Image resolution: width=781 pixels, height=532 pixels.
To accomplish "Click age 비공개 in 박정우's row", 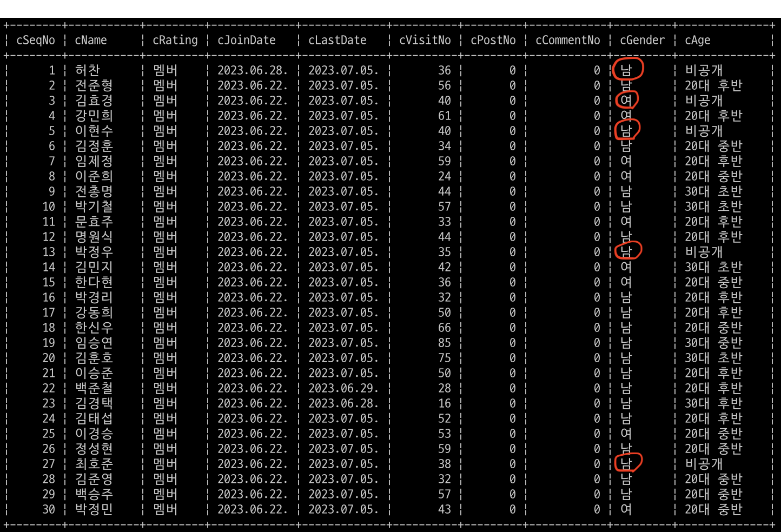I will click(x=704, y=252).
